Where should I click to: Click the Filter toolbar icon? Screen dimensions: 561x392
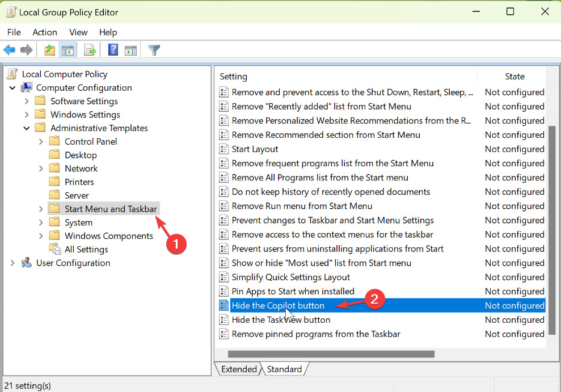(154, 50)
